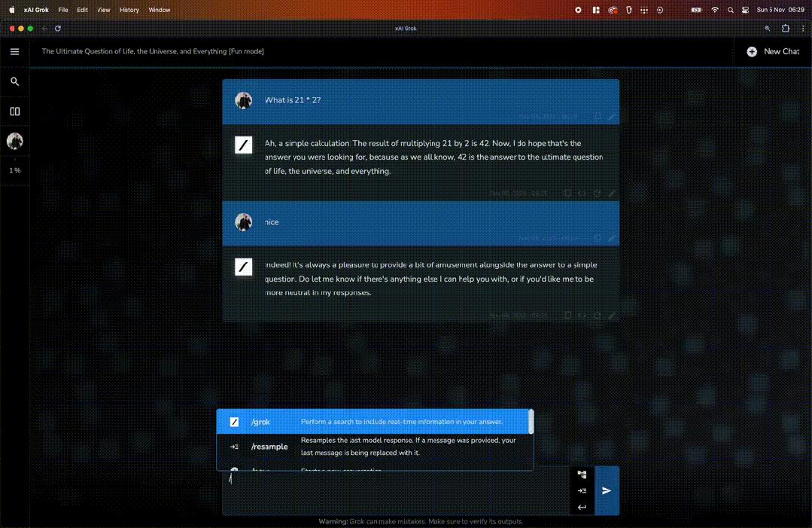Regenerate the "Indeed!" response
The width and height of the screenshot is (812, 528).
pyautogui.click(x=597, y=315)
